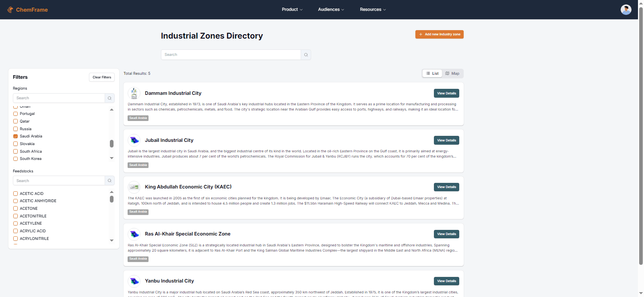Click the Yanbu Industrial City logo
The height and width of the screenshot is (297, 644).
click(134, 281)
